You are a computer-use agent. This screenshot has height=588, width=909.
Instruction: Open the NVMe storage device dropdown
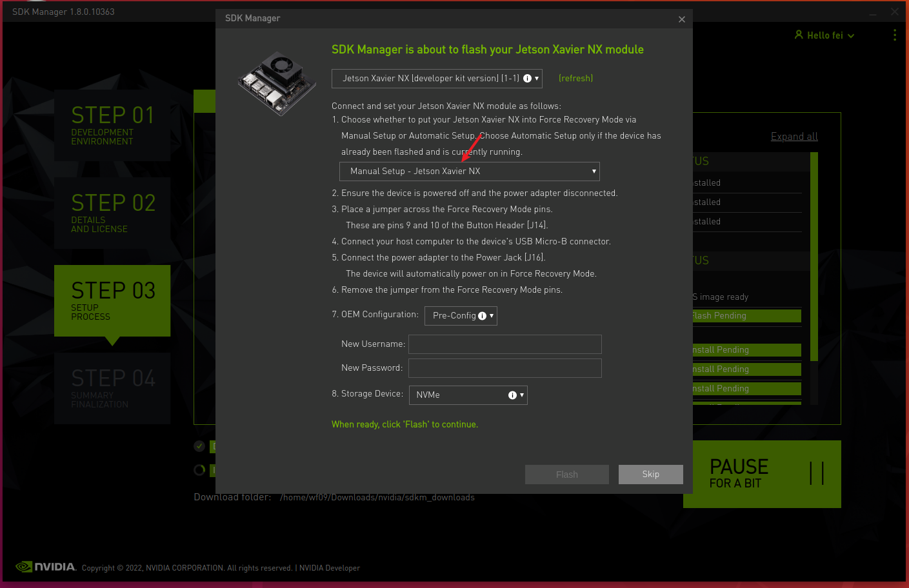468,395
